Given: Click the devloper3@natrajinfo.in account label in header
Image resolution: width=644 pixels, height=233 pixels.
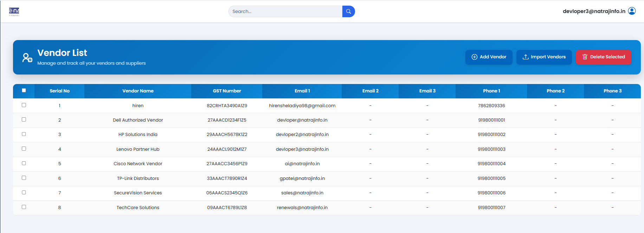Looking at the screenshot, I should [594, 11].
